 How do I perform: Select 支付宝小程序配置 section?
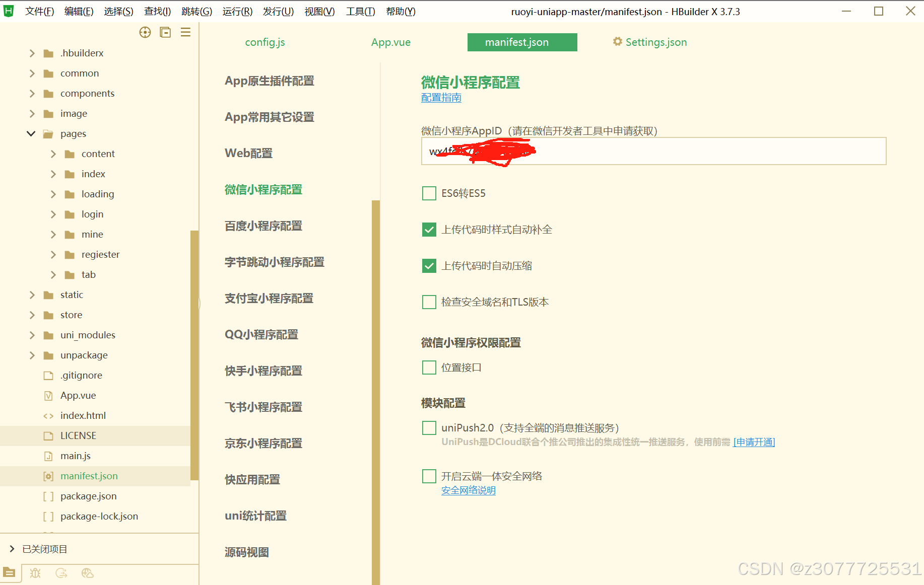point(269,298)
